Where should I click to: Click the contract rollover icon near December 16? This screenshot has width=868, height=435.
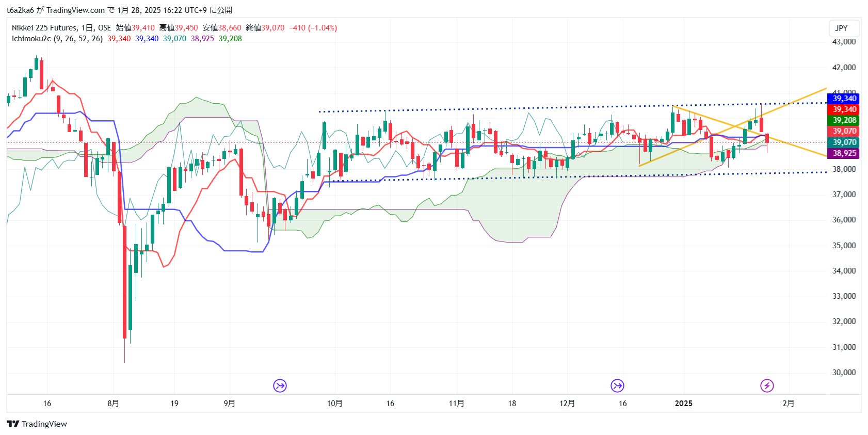[617, 385]
